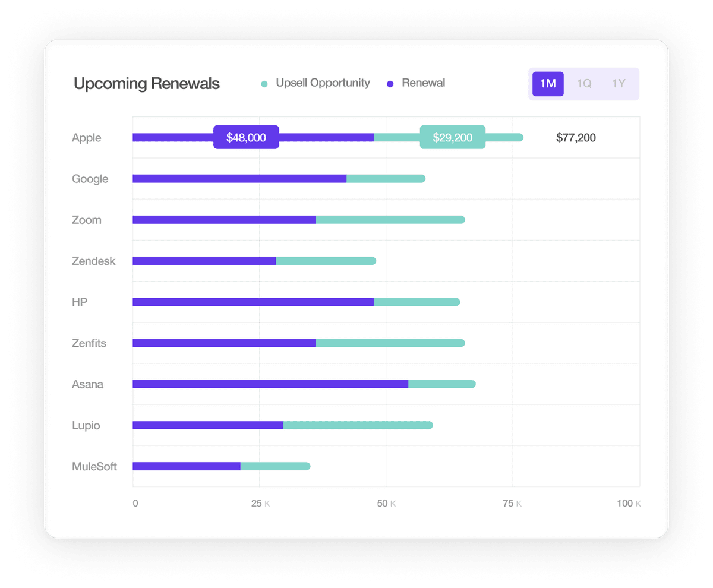Click MuleSoft's teal upsell bar

276,466
